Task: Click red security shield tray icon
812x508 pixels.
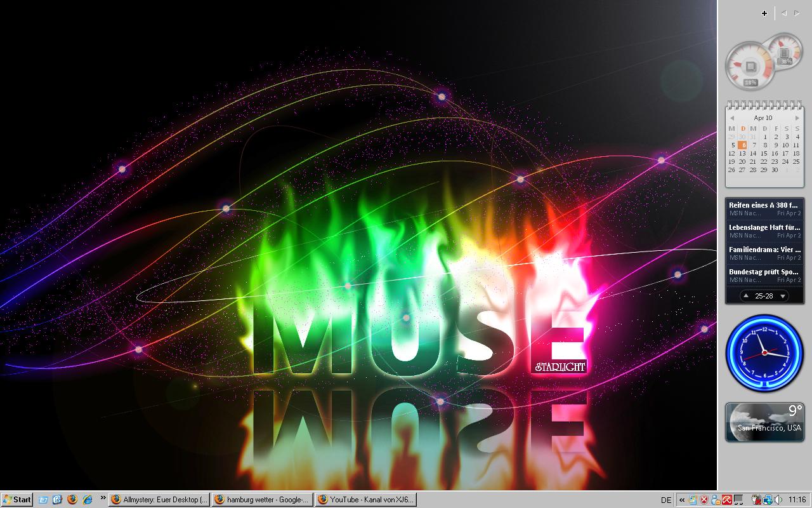Action: (x=704, y=500)
